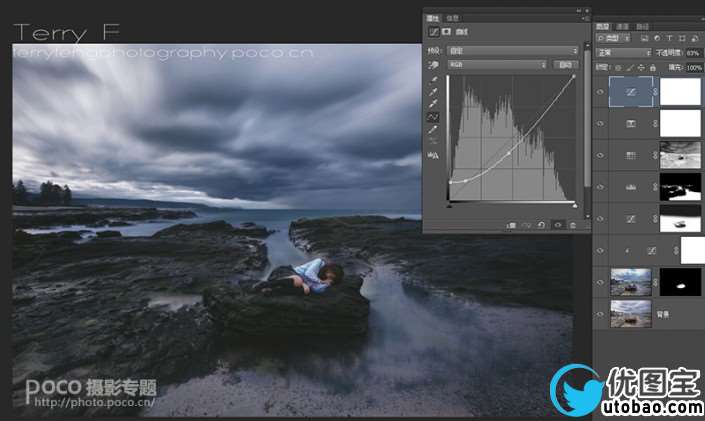
Task: Select the black mask with small white spot
Action: click(680, 282)
